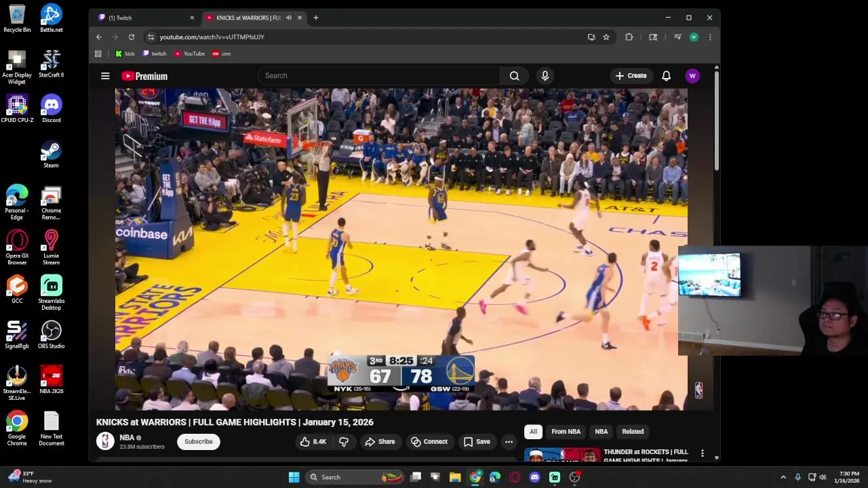This screenshot has height=488, width=868.
Task: Open THUNDER at ROCKETS video thumbnail
Action: point(562,455)
